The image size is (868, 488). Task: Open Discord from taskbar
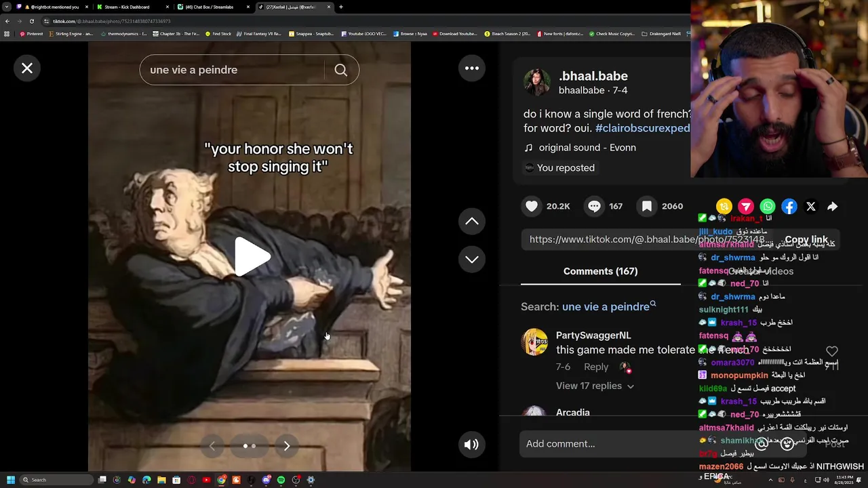266,480
